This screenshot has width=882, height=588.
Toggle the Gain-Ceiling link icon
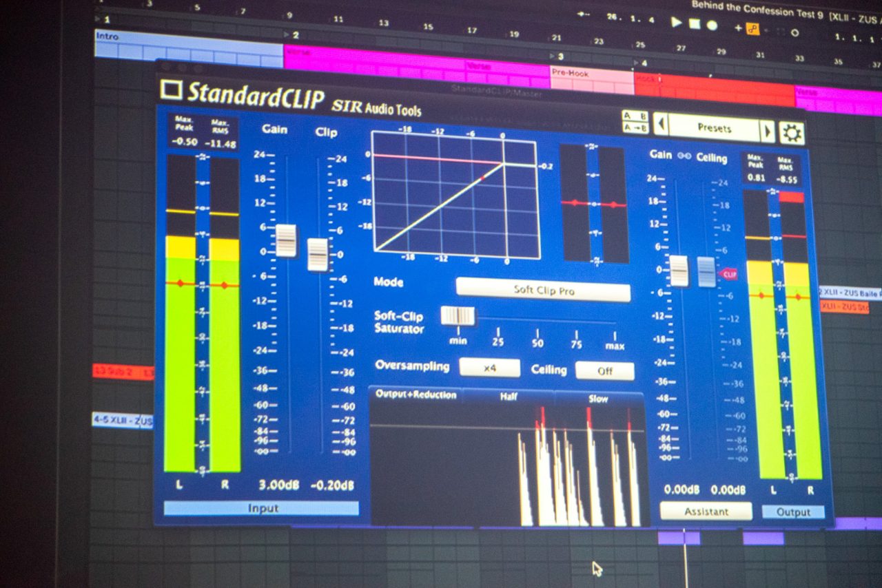point(684,156)
